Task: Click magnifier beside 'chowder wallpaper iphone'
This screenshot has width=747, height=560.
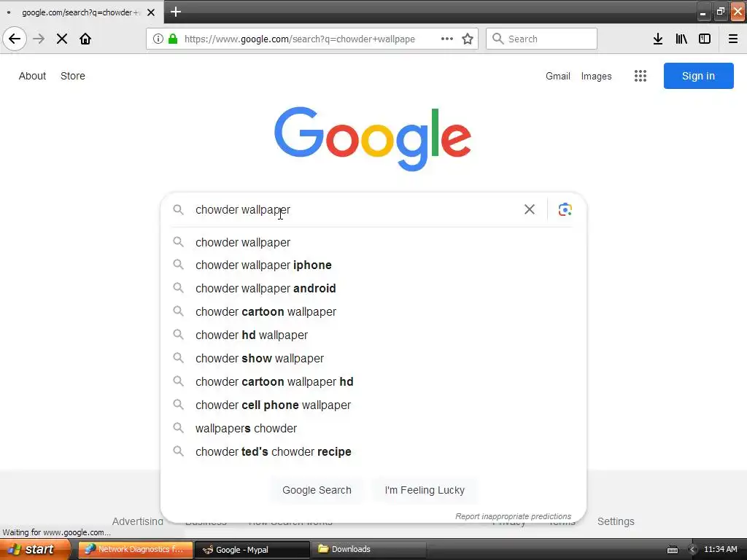Action: point(178,264)
